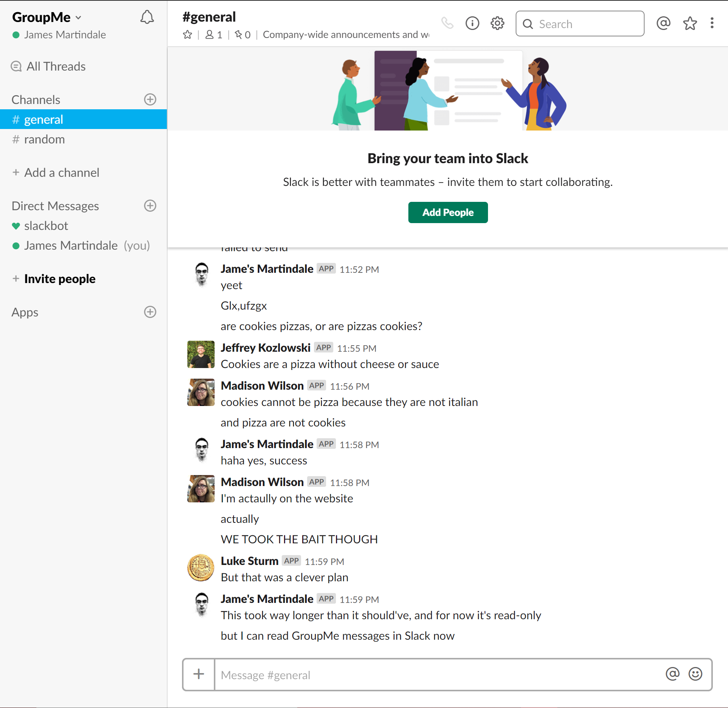This screenshot has height=708, width=728.
Task: Click Invite people in sidebar
Action: [x=60, y=279]
